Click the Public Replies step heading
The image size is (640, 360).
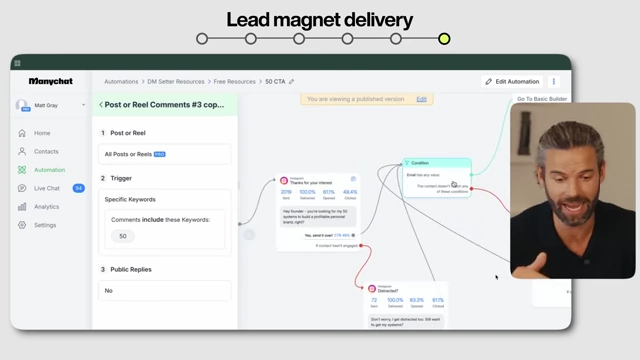131,269
